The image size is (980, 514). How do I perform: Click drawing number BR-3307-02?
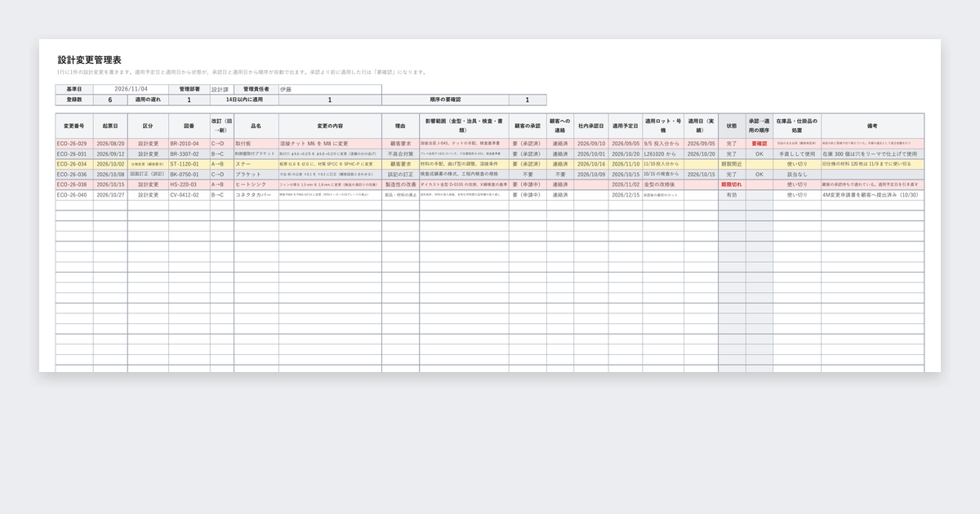tap(189, 153)
